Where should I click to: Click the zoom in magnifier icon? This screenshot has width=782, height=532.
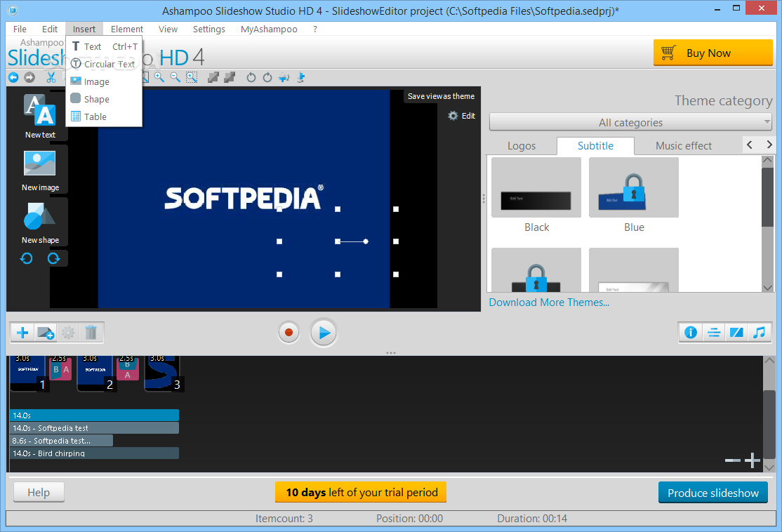(159, 77)
